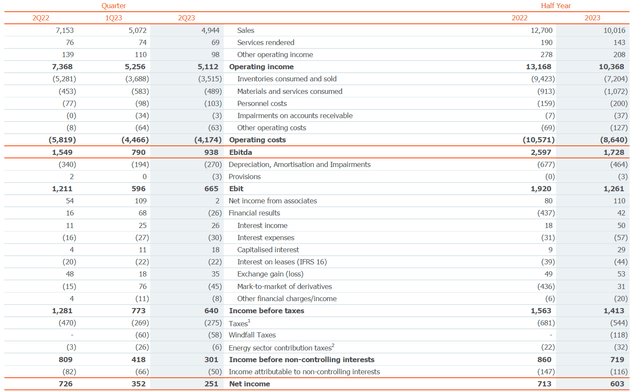Click the 'Windfall Taxes' row label
This screenshot has height=392, width=640.
click(252, 335)
